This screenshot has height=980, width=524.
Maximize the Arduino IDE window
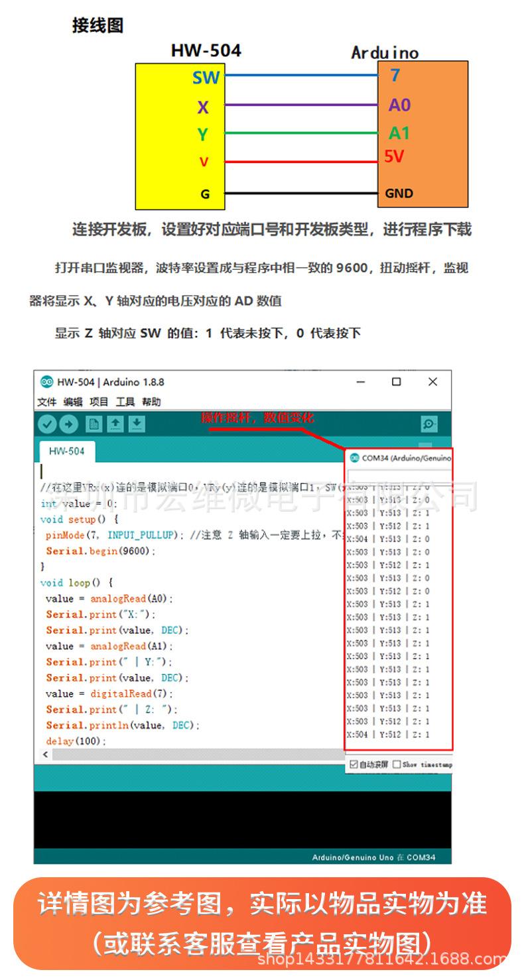[396, 382]
